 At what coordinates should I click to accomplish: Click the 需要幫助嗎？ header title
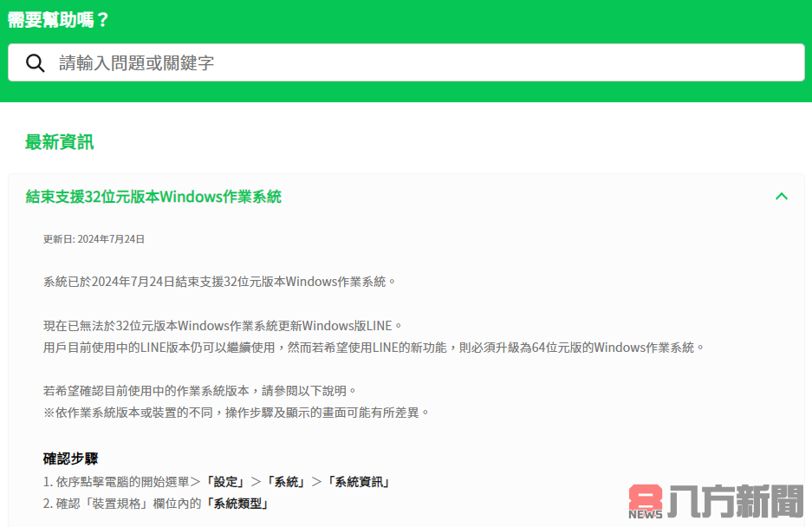pyautogui.click(x=58, y=20)
